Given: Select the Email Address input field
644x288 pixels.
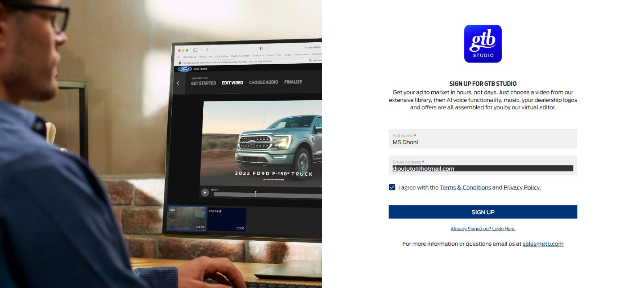Looking at the screenshot, I should pyautogui.click(x=483, y=165).
